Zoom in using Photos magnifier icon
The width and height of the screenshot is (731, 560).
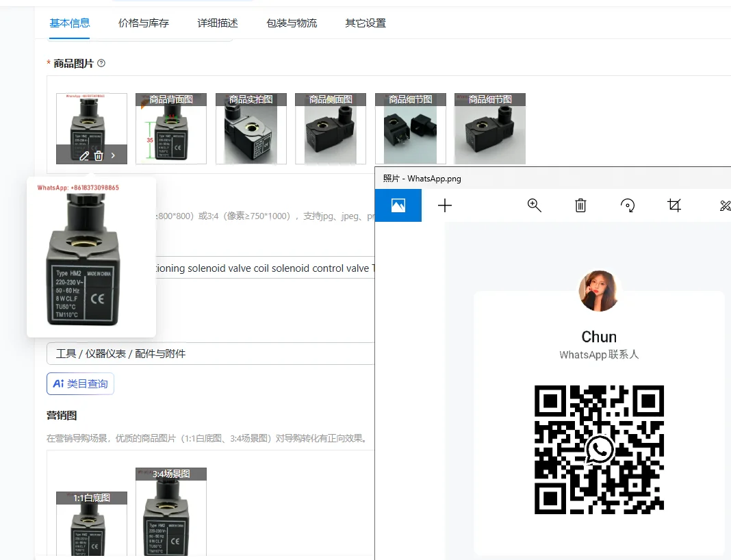coord(535,205)
